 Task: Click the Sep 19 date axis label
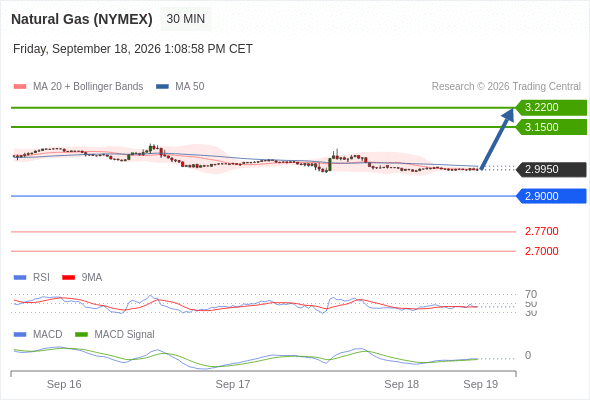(x=481, y=384)
